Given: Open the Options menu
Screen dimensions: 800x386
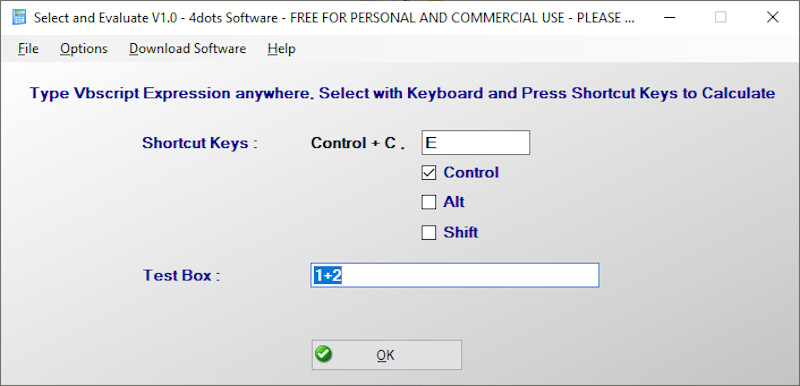Looking at the screenshot, I should click(x=84, y=49).
